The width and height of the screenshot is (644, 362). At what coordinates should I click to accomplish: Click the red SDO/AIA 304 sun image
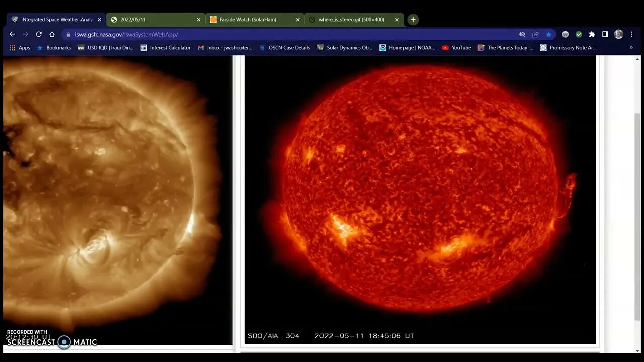(x=420, y=200)
